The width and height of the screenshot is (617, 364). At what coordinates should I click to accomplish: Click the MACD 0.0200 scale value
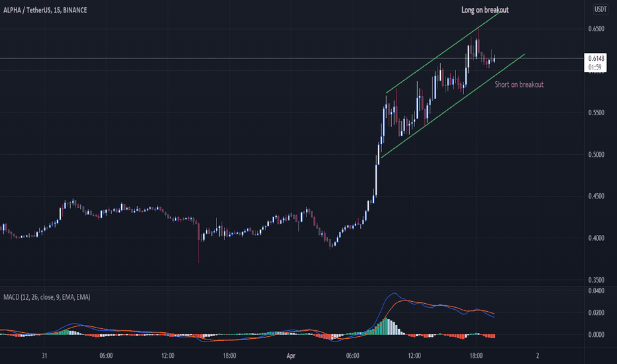tap(596, 313)
